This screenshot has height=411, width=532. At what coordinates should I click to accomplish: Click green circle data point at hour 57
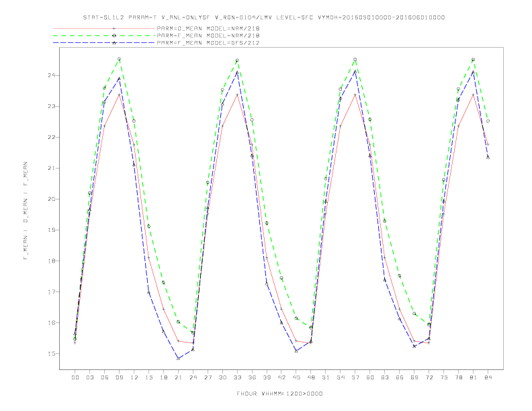(x=355, y=59)
